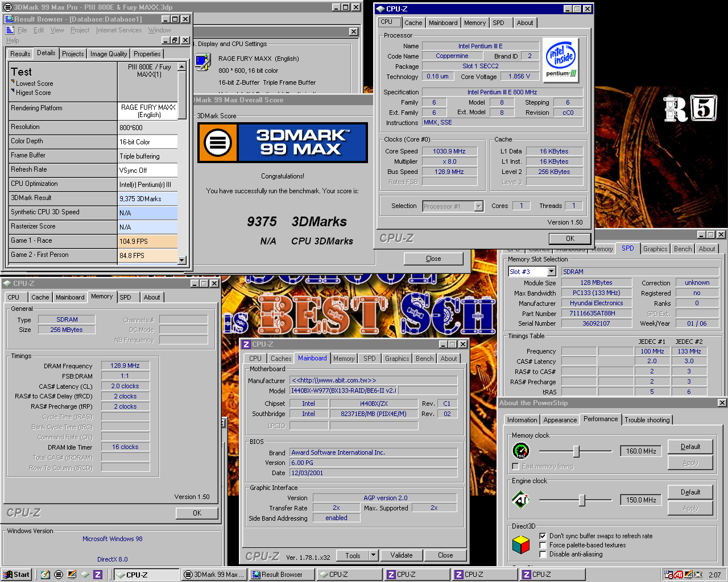Viewport: 728px width, 582px height.
Task: Click the diamond icon in the Memory CPU-Z title bar
Action: pyautogui.click(x=7, y=283)
